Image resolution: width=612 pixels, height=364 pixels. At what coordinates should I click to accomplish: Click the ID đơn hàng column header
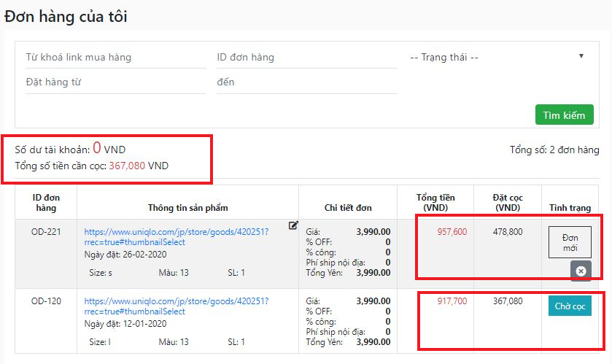click(46, 203)
